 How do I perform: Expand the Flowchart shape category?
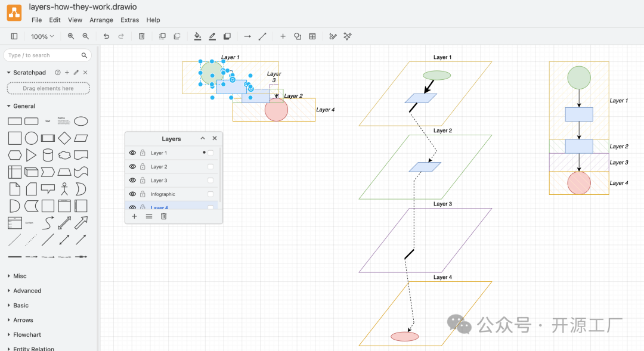(x=29, y=334)
